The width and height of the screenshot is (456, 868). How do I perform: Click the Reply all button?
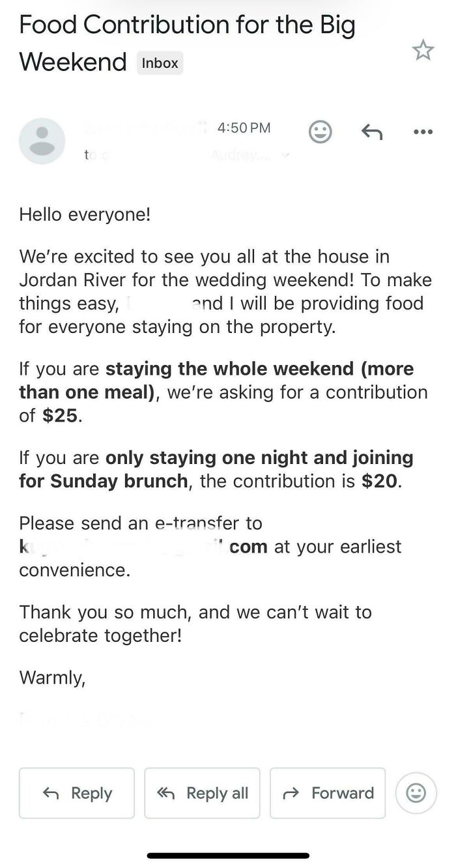(202, 793)
